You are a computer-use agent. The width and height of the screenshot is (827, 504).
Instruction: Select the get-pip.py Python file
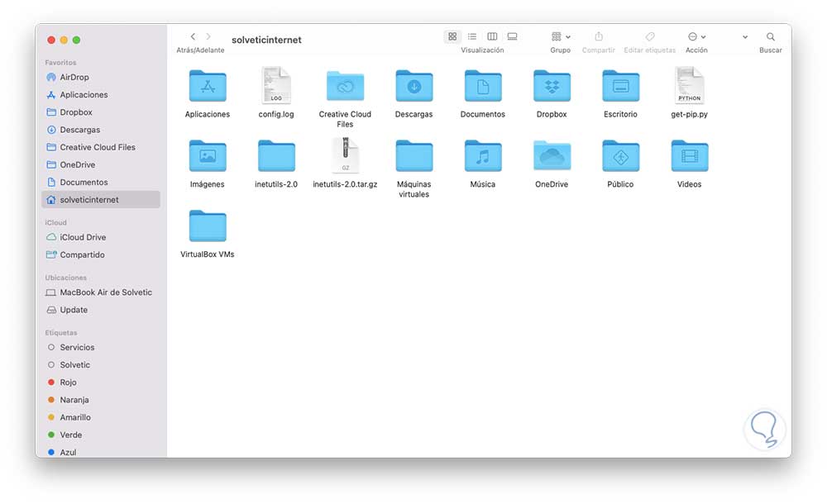pyautogui.click(x=690, y=85)
